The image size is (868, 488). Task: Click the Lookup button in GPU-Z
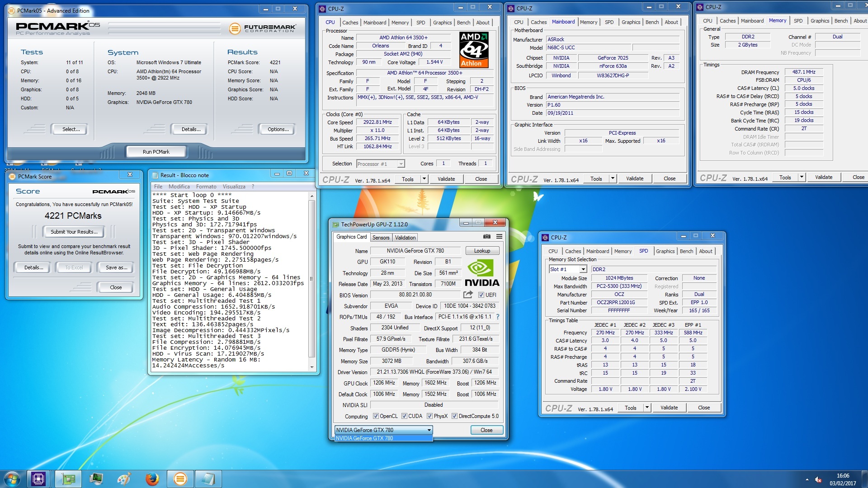coord(482,251)
